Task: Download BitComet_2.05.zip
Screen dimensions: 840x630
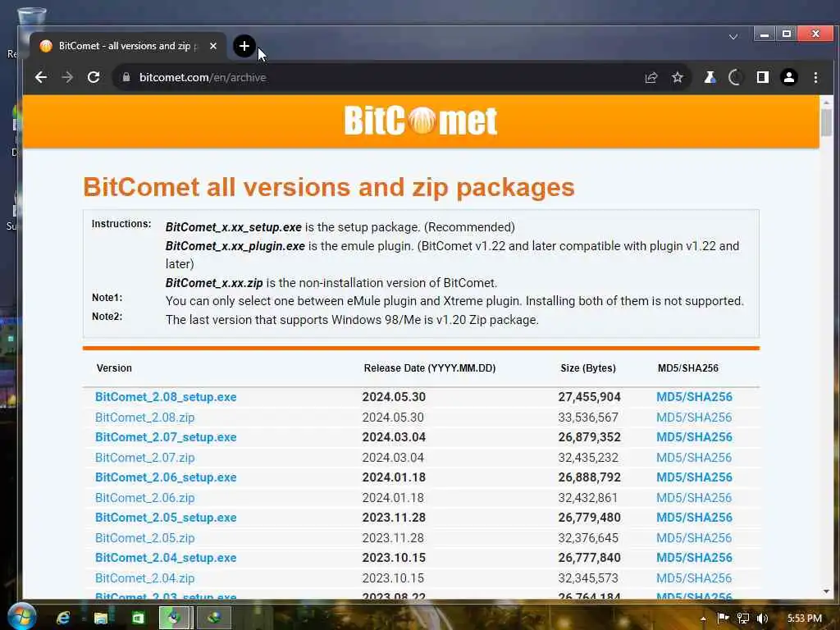Action: click(x=144, y=538)
